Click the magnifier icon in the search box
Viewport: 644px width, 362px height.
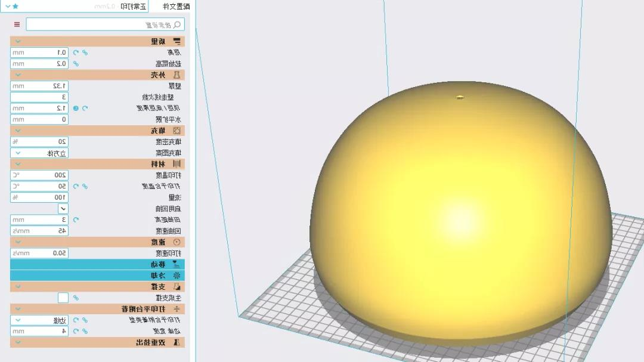point(177,24)
